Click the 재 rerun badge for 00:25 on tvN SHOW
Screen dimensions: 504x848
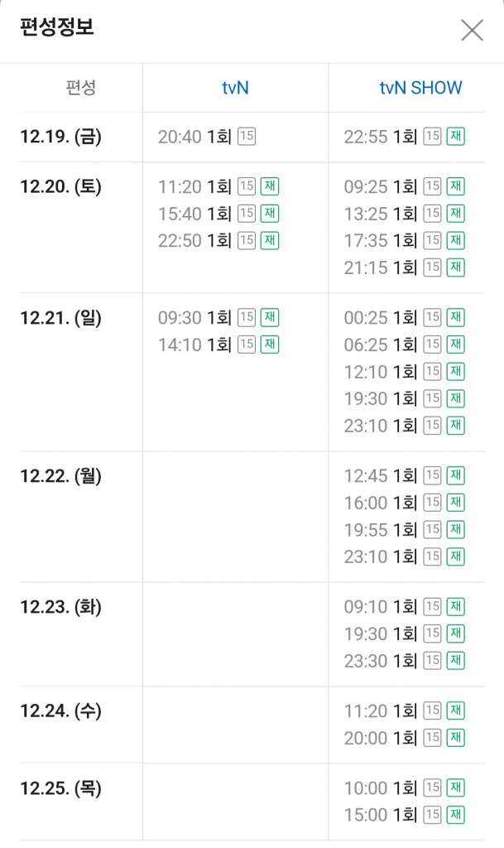454,317
